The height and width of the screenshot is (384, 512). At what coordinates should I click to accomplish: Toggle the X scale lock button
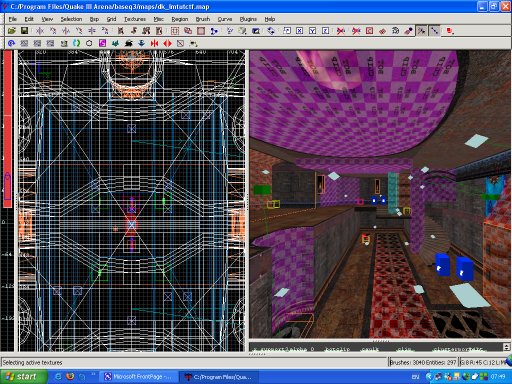click(300, 31)
